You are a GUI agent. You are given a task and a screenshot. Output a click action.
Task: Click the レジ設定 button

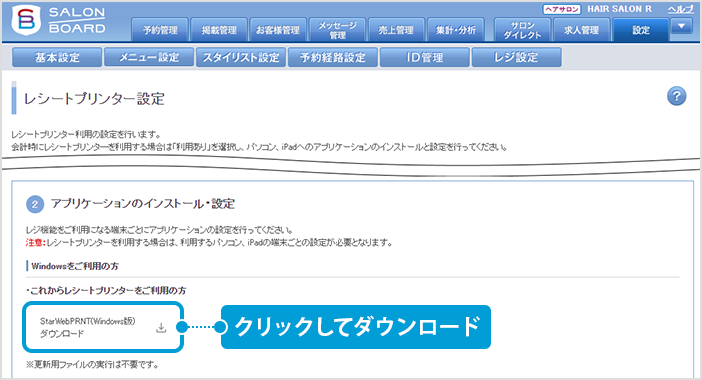pyautogui.click(x=516, y=57)
